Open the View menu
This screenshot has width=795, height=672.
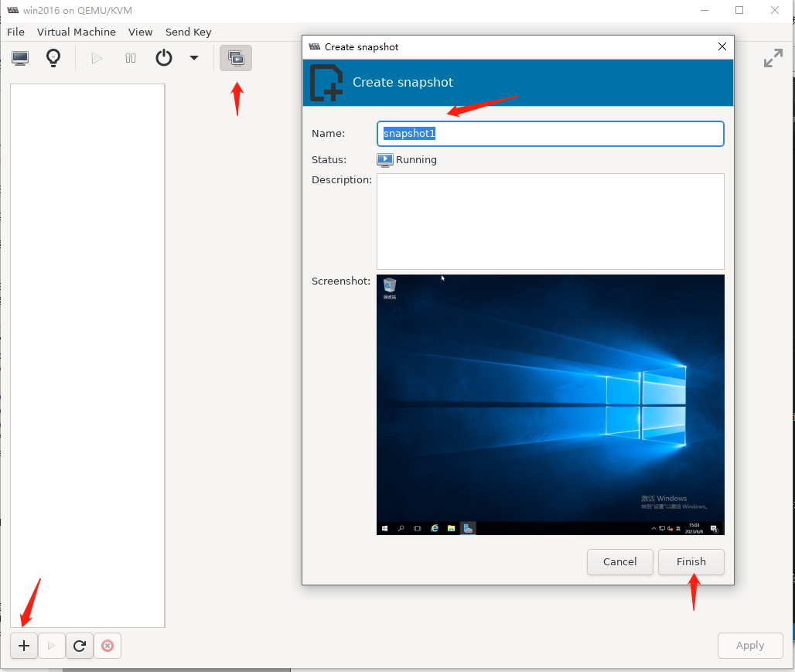(141, 32)
